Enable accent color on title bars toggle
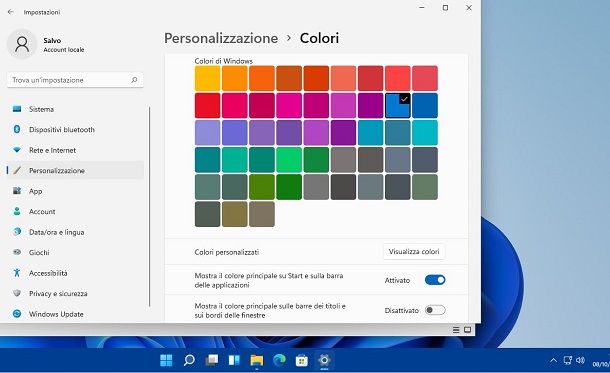 pos(435,310)
